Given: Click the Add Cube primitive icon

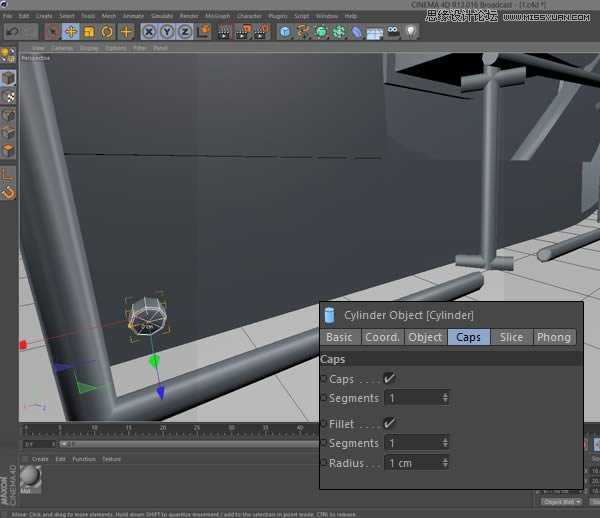Looking at the screenshot, I should click(x=285, y=32).
